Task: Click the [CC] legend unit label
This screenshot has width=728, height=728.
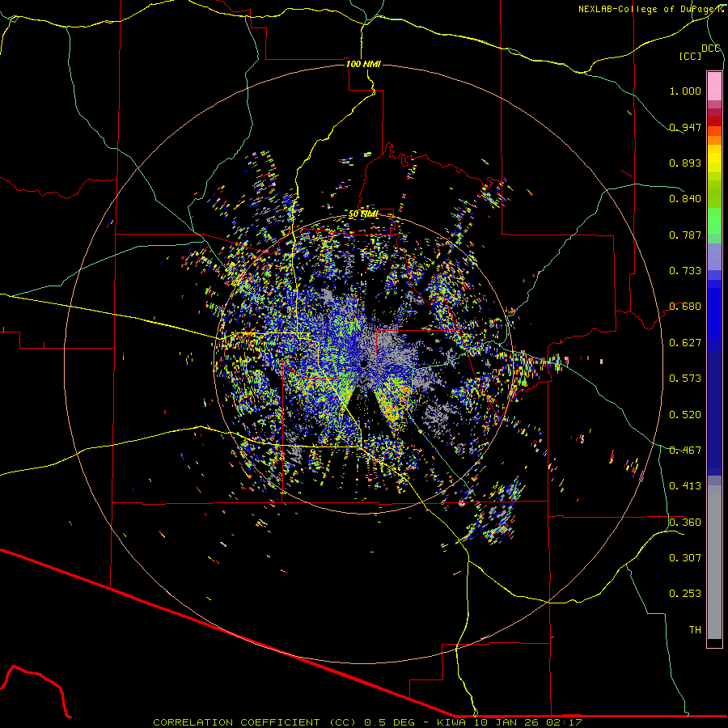Action: click(690, 56)
